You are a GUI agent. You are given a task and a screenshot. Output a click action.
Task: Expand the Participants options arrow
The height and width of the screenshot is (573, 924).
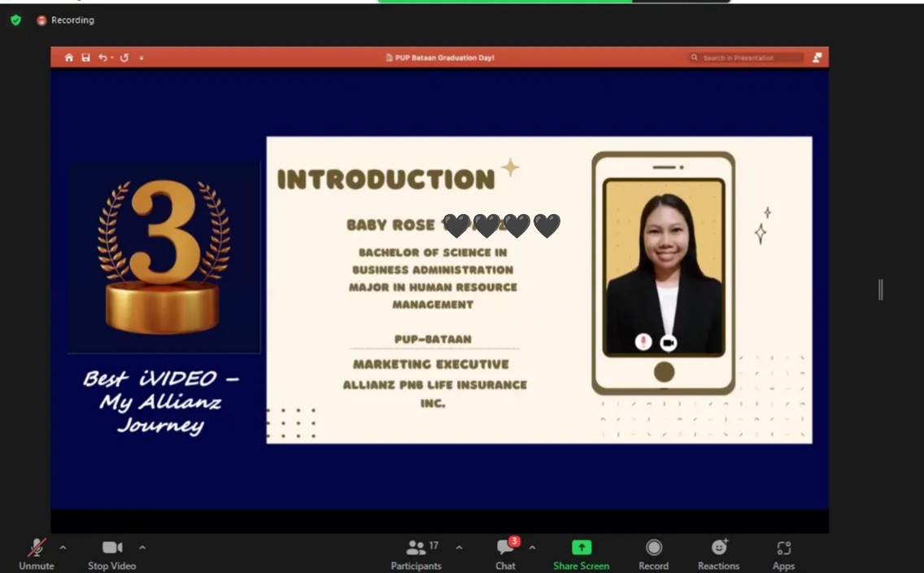[459, 548]
